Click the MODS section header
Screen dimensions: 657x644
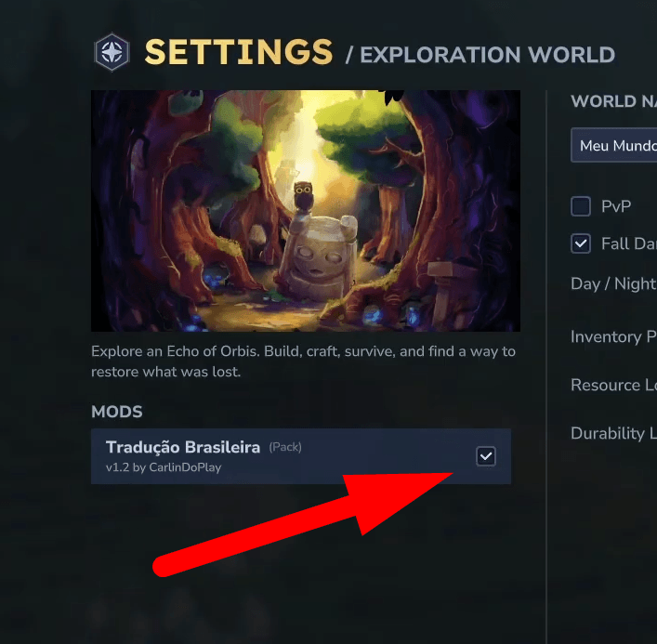[117, 412]
